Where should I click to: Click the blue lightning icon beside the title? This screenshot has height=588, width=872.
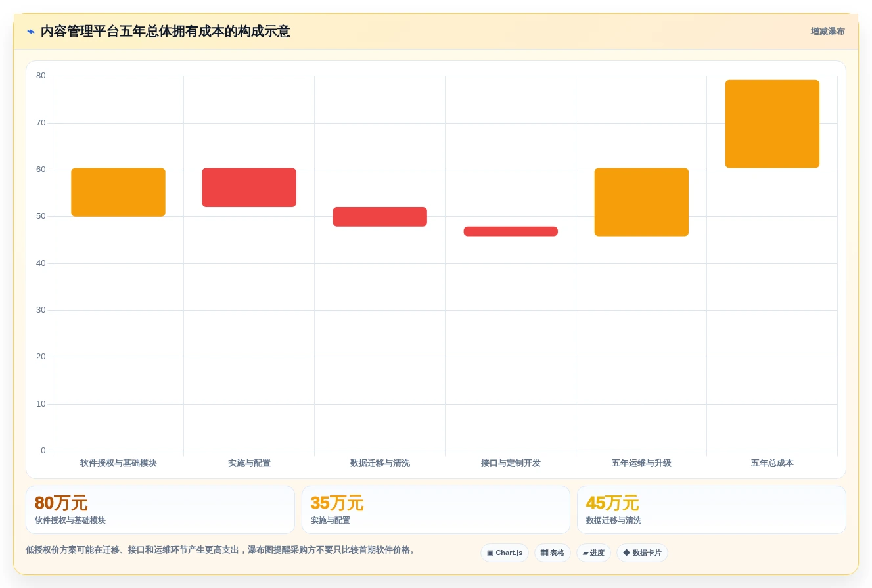coord(31,32)
